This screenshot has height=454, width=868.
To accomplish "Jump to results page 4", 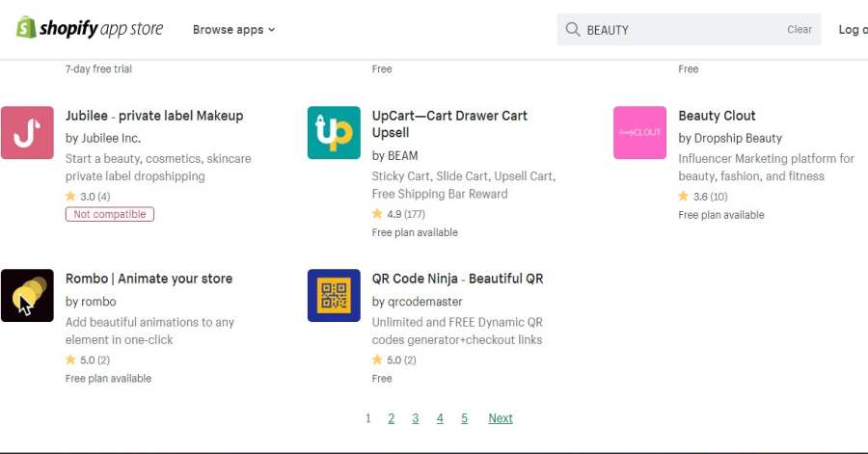I will tap(440, 418).
